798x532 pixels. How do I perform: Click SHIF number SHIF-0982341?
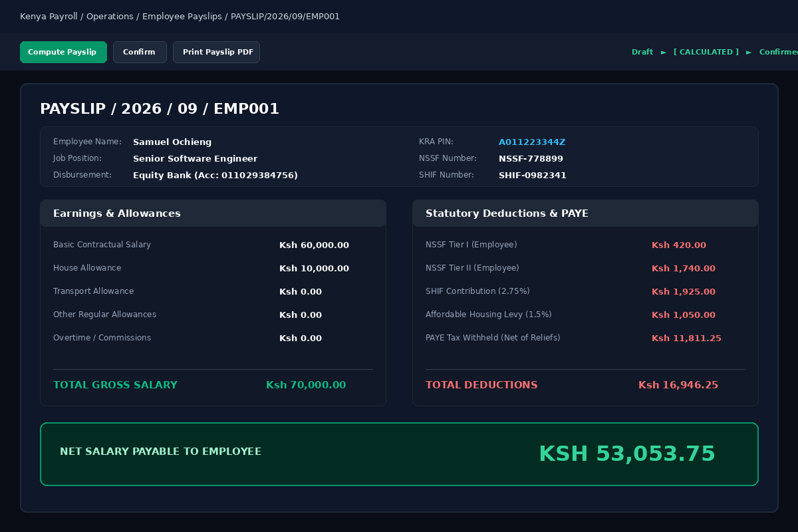tap(533, 176)
